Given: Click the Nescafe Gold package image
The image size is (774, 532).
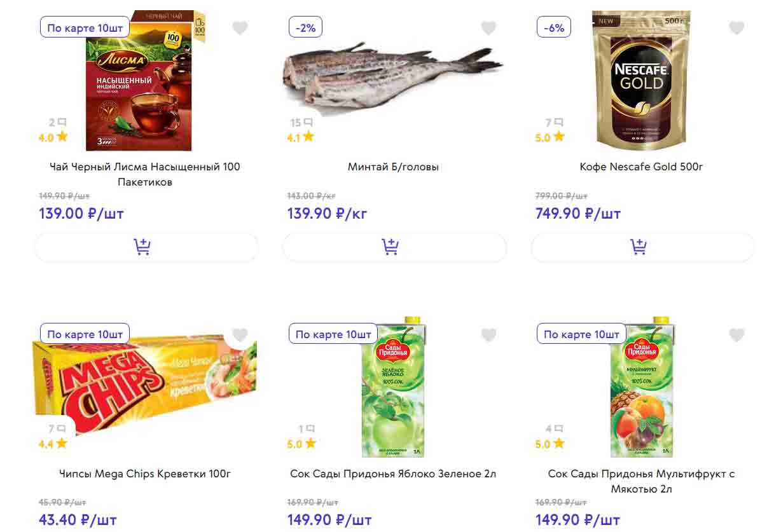Looking at the screenshot, I should (641, 79).
